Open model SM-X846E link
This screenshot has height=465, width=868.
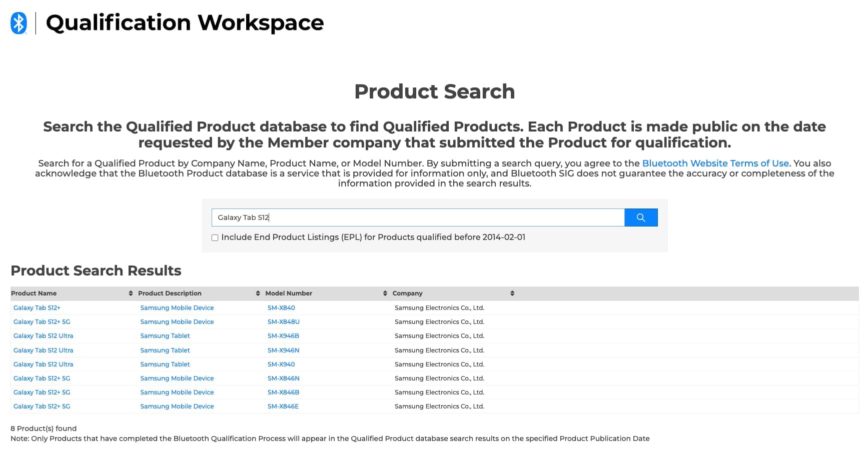point(283,406)
